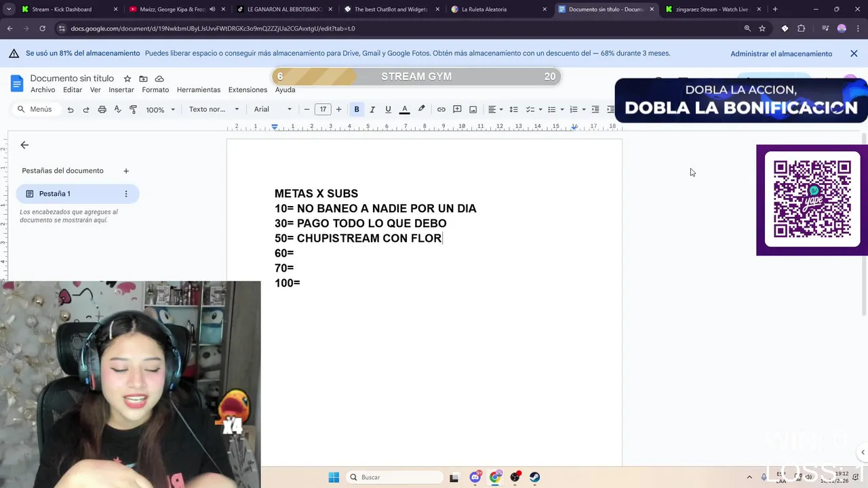Switch to the zingaraez Stream browser tab
868x488 pixels.
coord(713,9)
